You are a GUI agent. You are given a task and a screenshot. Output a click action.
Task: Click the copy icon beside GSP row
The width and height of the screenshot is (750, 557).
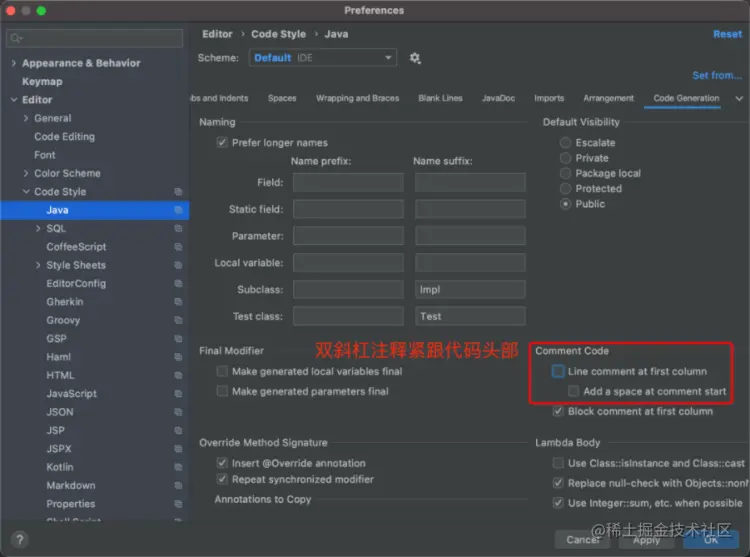coord(178,339)
